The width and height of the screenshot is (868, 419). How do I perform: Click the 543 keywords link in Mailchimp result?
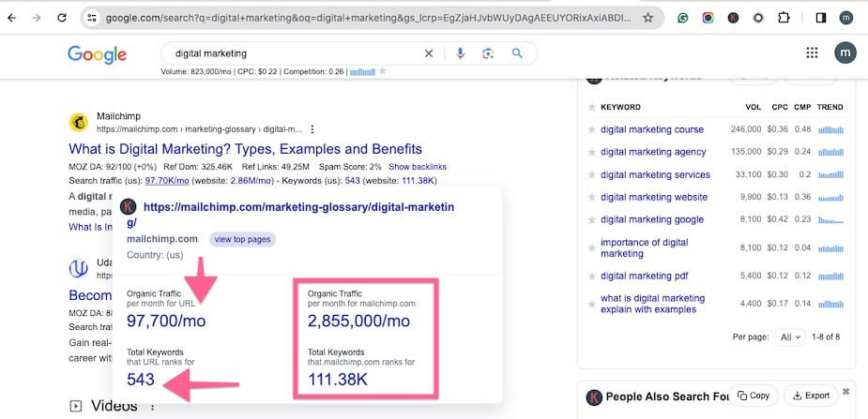(x=353, y=181)
